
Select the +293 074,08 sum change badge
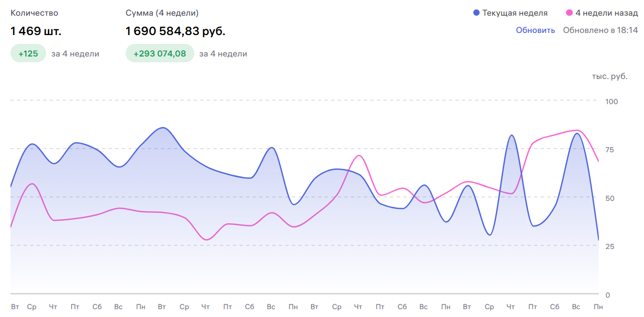point(160,53)
